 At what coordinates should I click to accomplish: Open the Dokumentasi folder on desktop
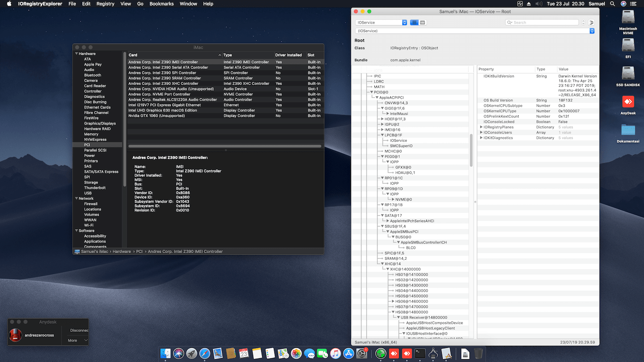[628, 130]
